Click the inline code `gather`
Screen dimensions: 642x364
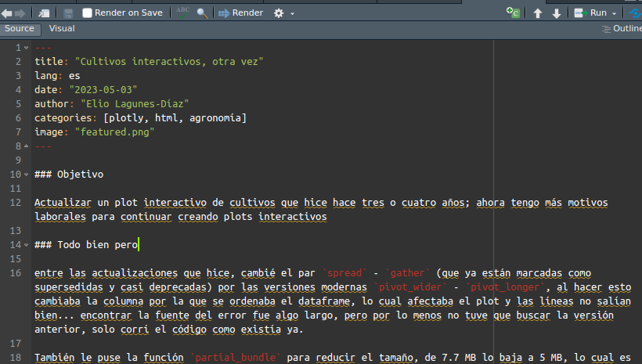coord(407,273)
